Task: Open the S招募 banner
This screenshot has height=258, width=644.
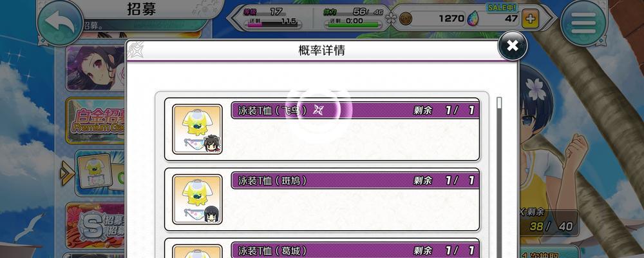Action: tap(96, 226)
